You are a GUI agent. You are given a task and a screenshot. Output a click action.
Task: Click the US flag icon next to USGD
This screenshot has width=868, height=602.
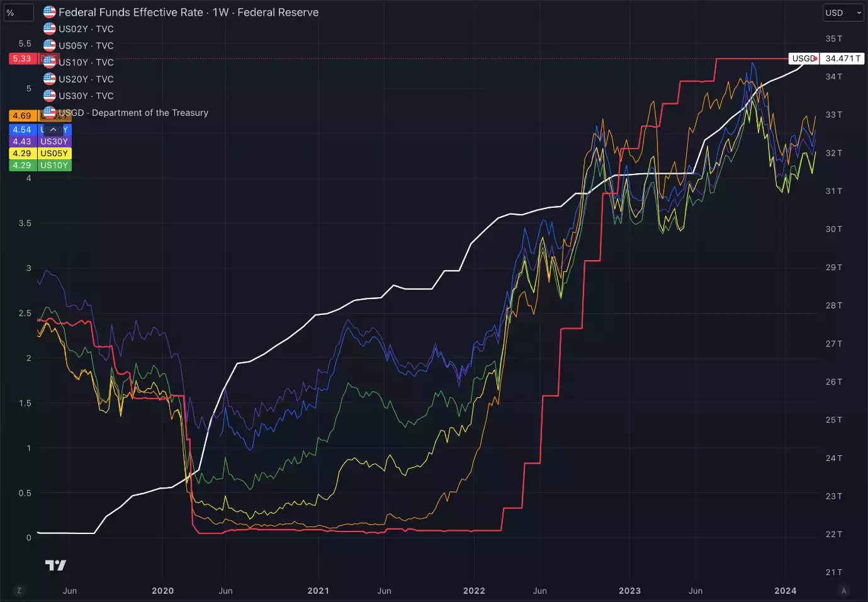pos(49,112)
